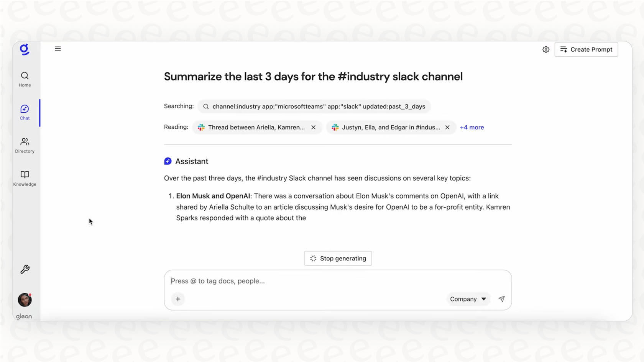Viewport: 644px width, 362px height.
Task: Open the Knowledge section
Action: (x=25, y=178)
